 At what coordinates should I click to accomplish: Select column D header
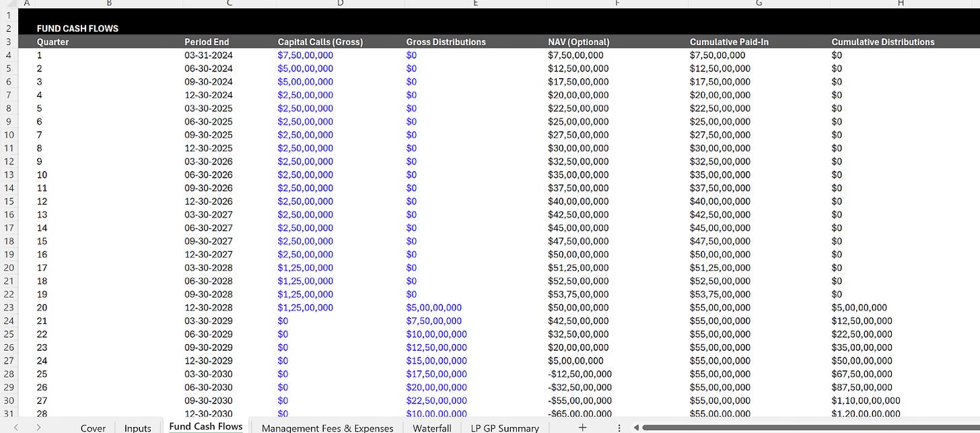pos(340,3)
